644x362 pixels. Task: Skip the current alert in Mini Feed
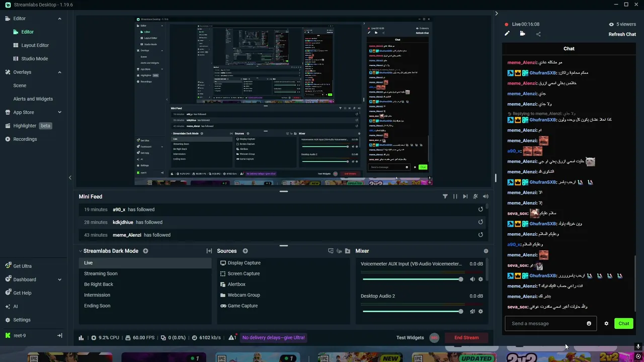point(465,197)
